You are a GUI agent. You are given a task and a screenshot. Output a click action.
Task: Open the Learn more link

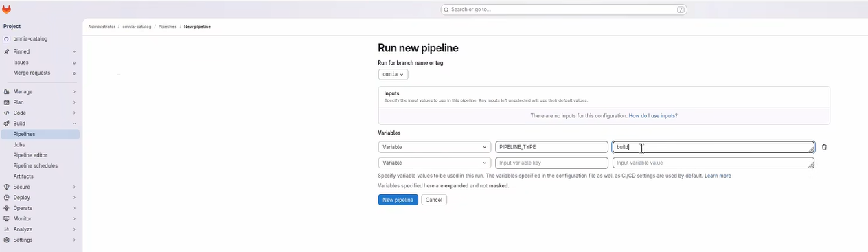[718, 176]
